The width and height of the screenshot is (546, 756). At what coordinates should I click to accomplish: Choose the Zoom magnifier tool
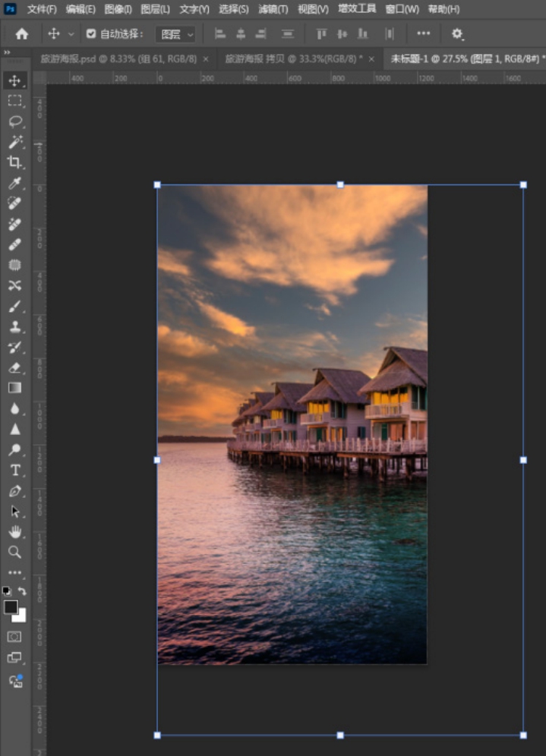(14, 552)
